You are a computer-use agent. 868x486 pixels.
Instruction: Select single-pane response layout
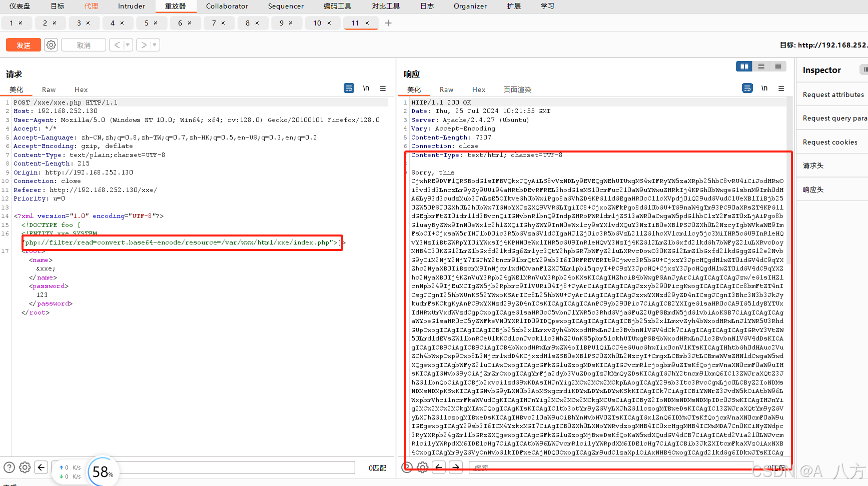pos(778,66)
